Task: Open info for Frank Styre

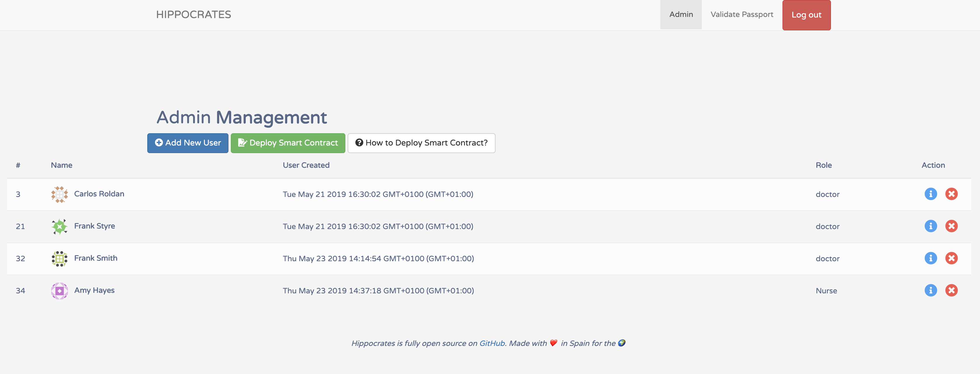Action: (931, 226)
